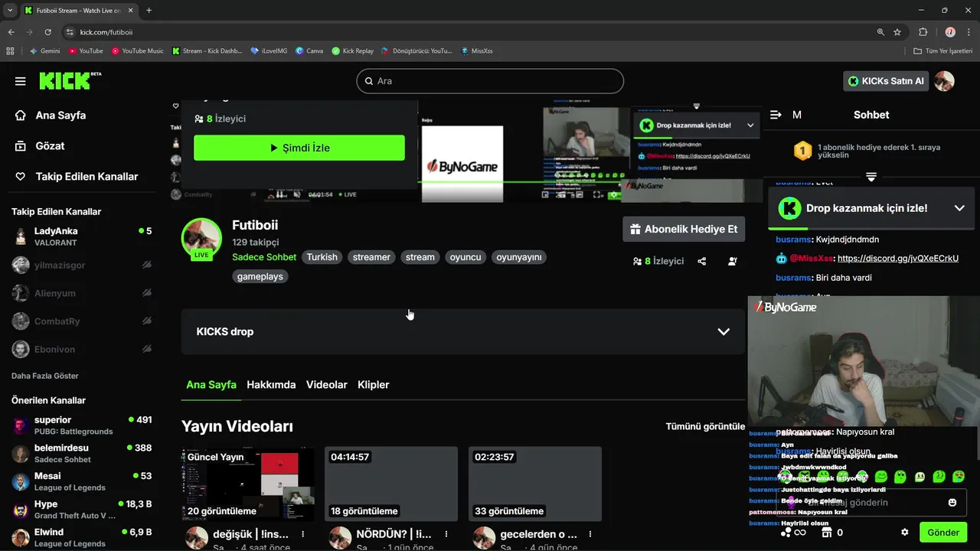Reload the page
980x551 pixels.
pyautogui.click(x=47, y=32)
